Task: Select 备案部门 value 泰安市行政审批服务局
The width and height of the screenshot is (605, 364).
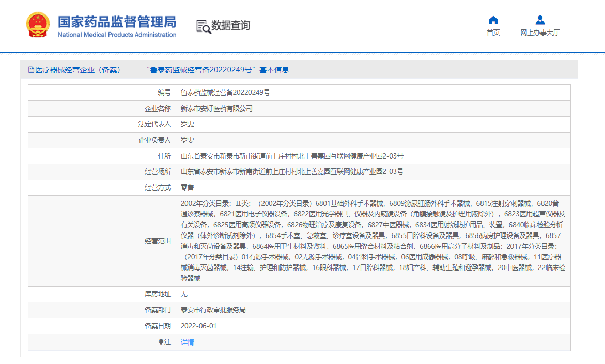Action: pos(213,310)
